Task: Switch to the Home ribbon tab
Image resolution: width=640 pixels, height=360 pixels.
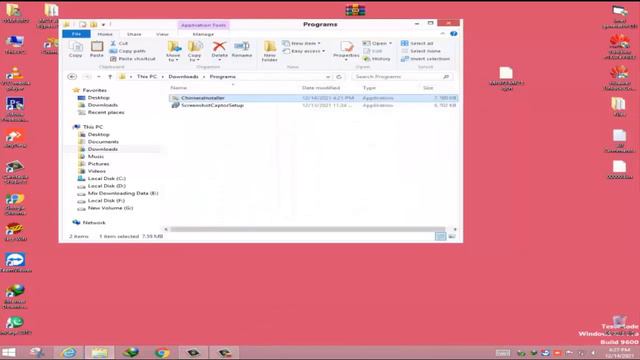Action: coord(105,34)
